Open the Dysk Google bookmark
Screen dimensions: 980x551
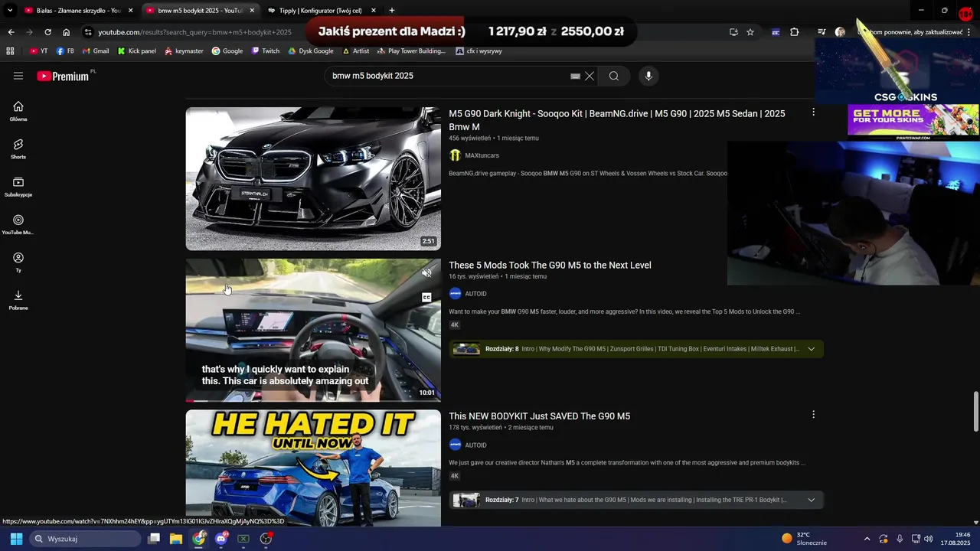click(x=311, y=51)
